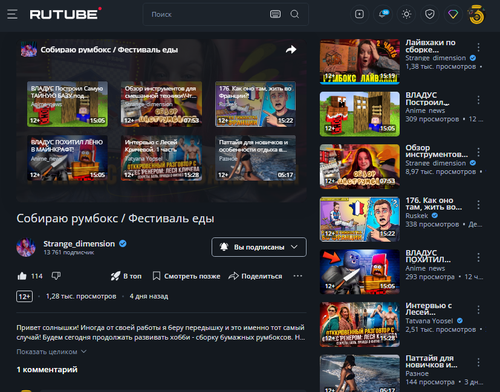Open the hamburger menu

click(12, 14)
